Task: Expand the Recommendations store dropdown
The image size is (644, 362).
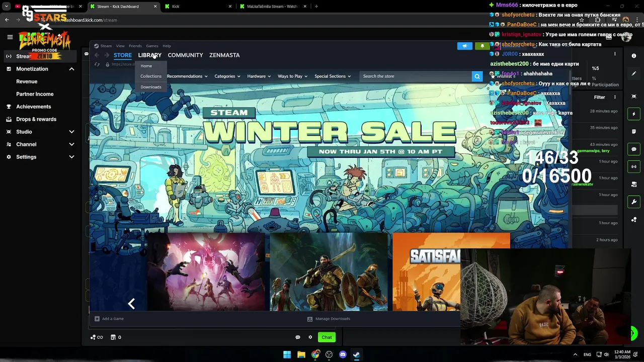Action: point(187,76)
